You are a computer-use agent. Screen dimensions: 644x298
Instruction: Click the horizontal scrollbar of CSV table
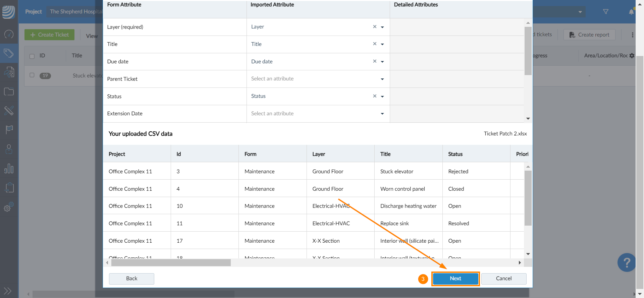tap(171, 263)
